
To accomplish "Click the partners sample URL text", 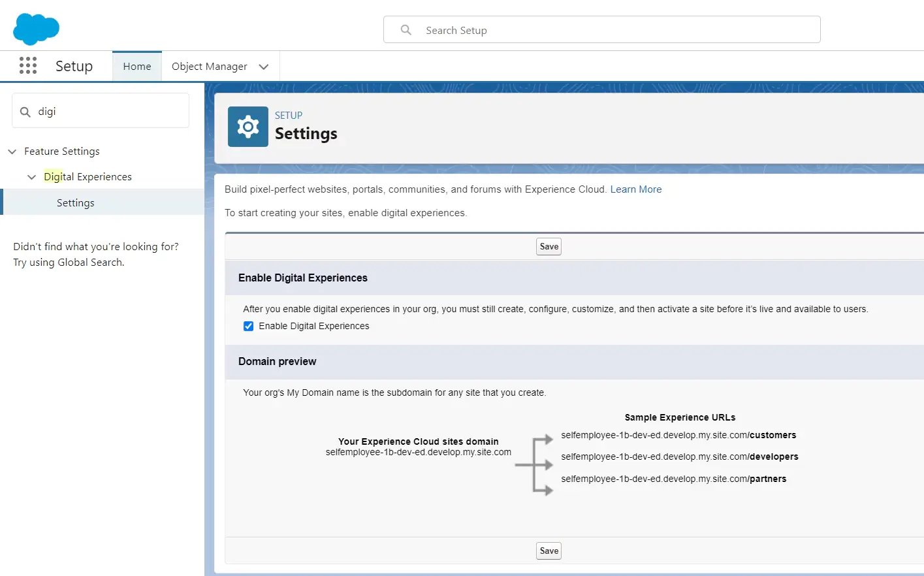I will [674, 479].
